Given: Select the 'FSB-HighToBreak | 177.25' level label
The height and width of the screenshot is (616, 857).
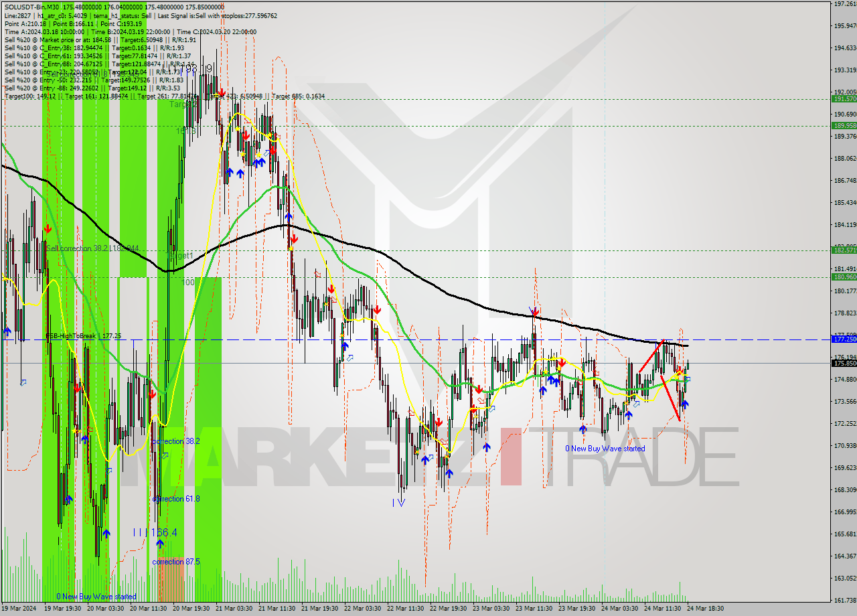Looking at the screenshot, I should point(84,336).
